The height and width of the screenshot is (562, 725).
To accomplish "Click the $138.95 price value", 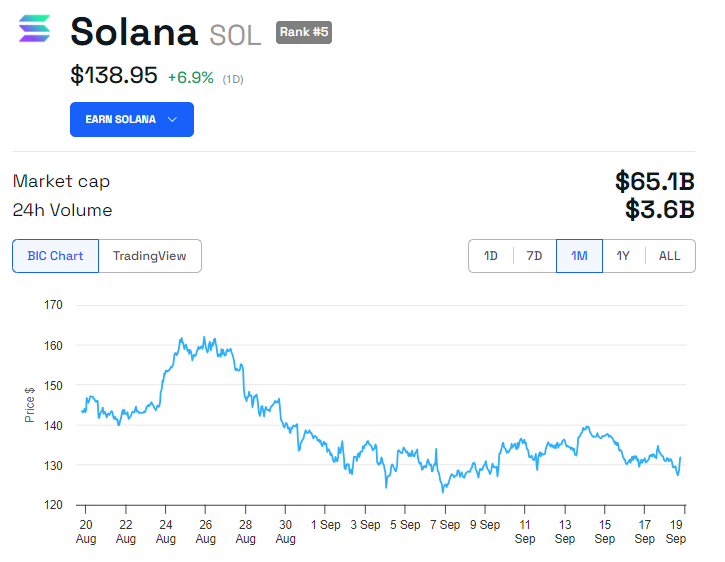I will pyautogui.click(x=114, y=76).
